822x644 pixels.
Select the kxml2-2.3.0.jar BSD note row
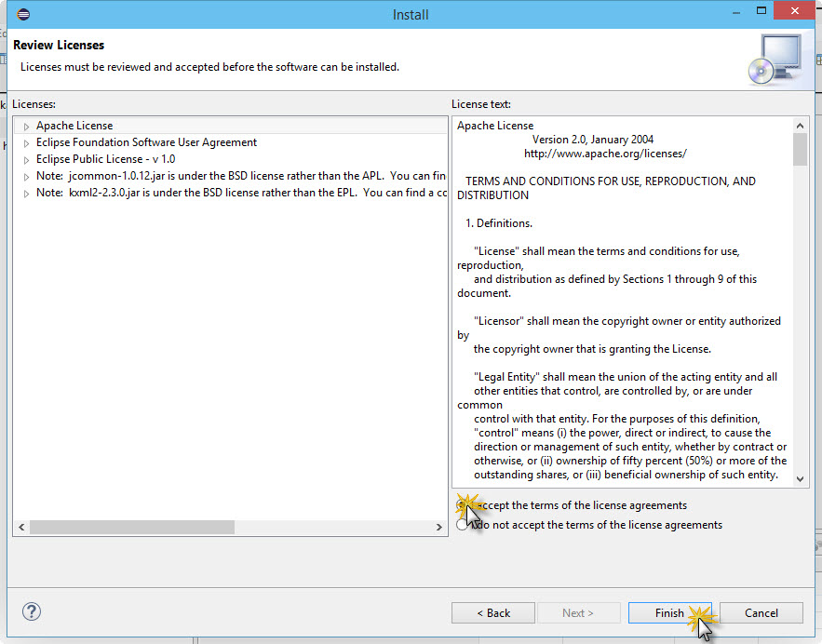pos(241,193)
